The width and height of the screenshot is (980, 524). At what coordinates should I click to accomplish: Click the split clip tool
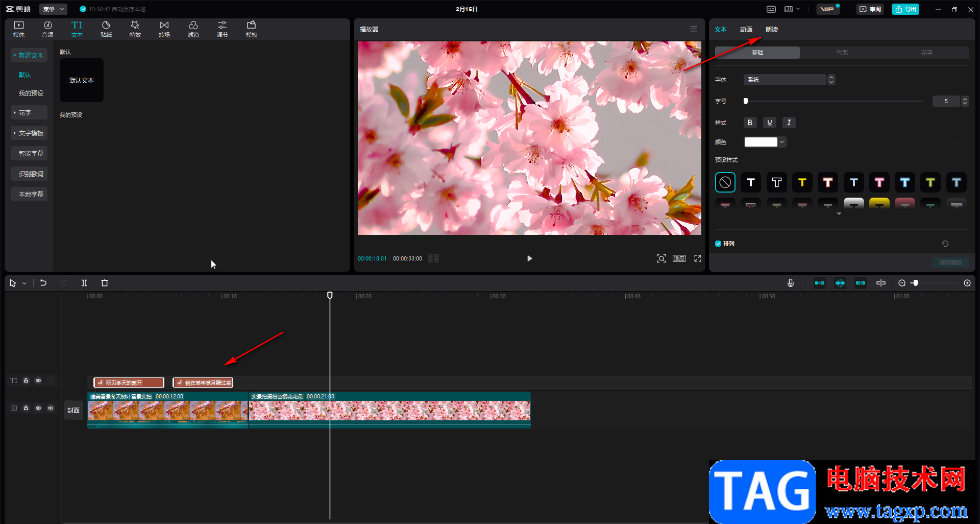click(x=84, y=283)
